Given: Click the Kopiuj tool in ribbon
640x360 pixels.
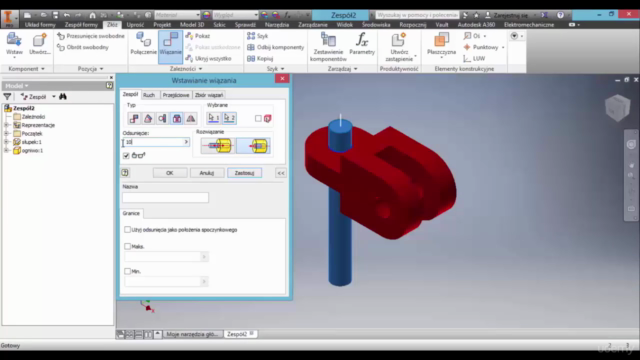Looking at the screenshot, I should pos(260,58).
